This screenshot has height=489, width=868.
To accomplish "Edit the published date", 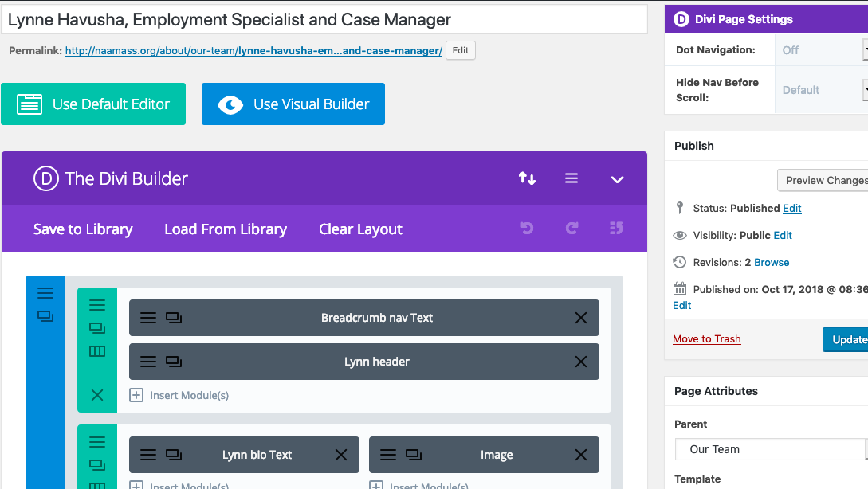I will [682, 305].
